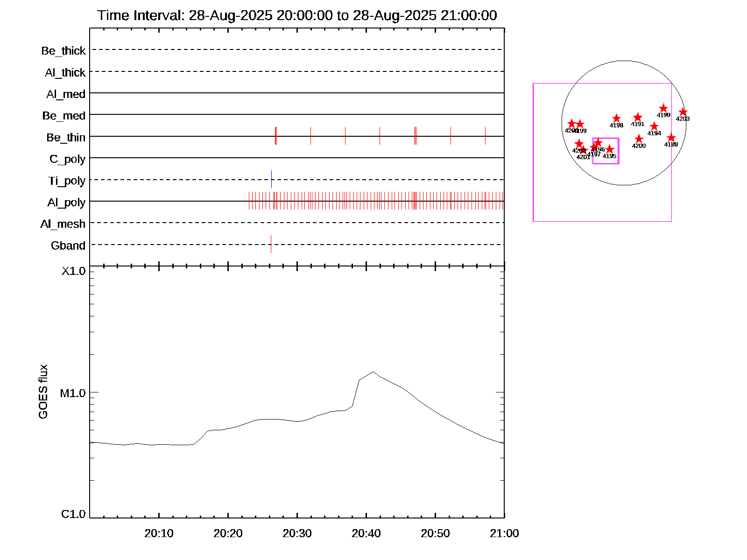Click the Time Interval title text

297,15
